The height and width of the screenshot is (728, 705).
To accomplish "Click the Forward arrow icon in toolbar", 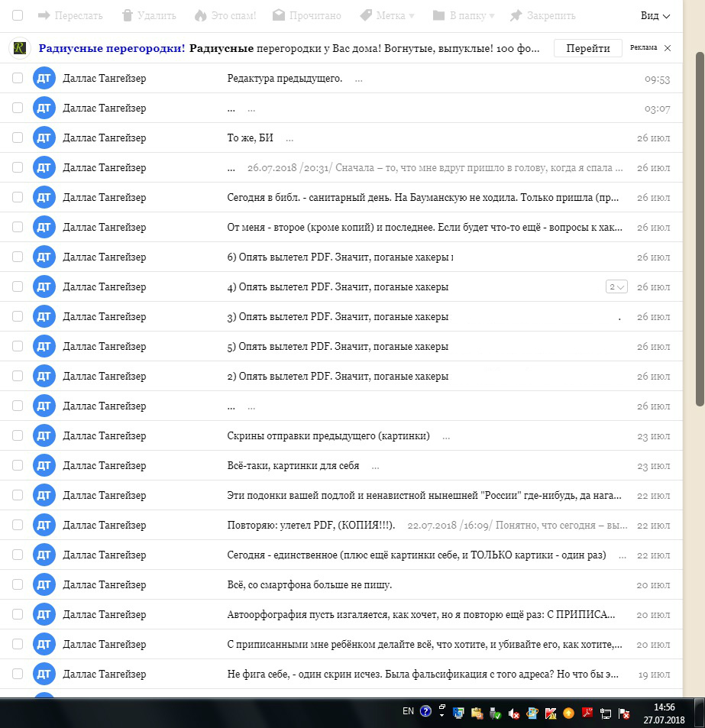I will [44, 15].
